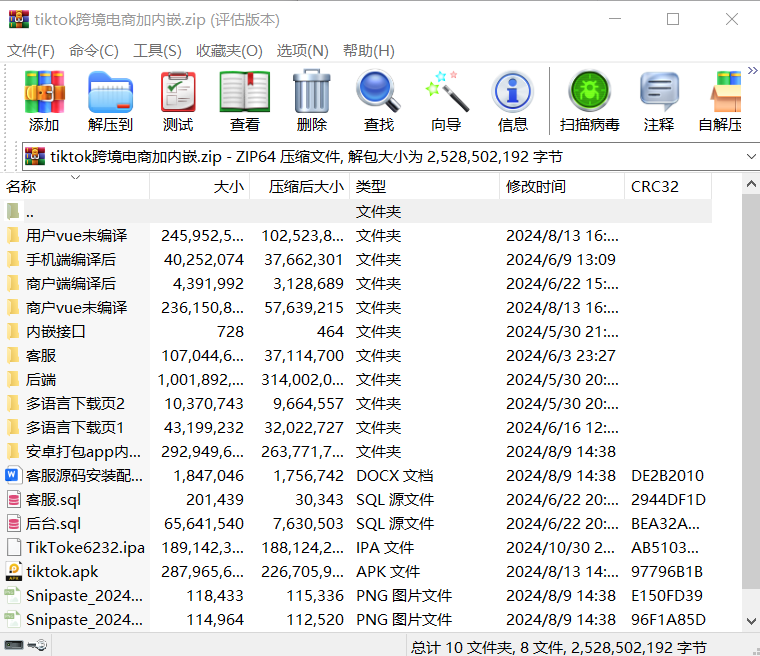Expand the archive path dropdown arrow
Viewport: 760px width, 656px height.
click(x=751, y=157)
